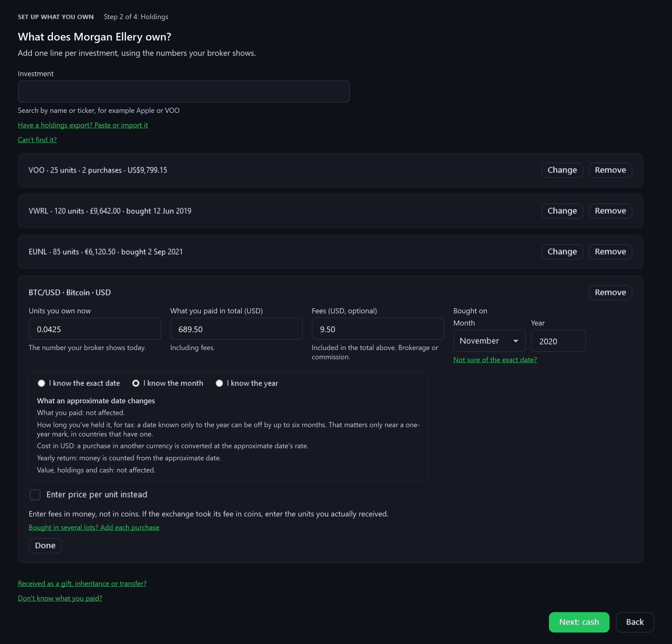Remove the BTC/USD Bitcoin holding

(610, 292)
